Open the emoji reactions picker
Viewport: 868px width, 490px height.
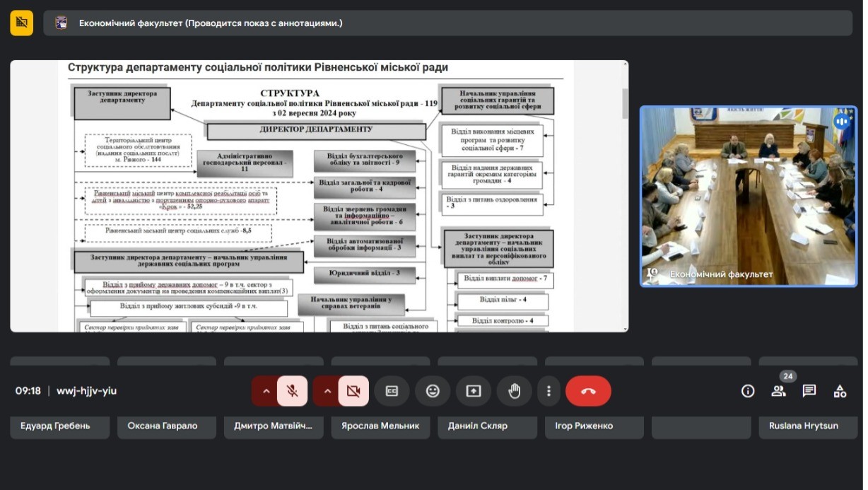pos(433,391)
